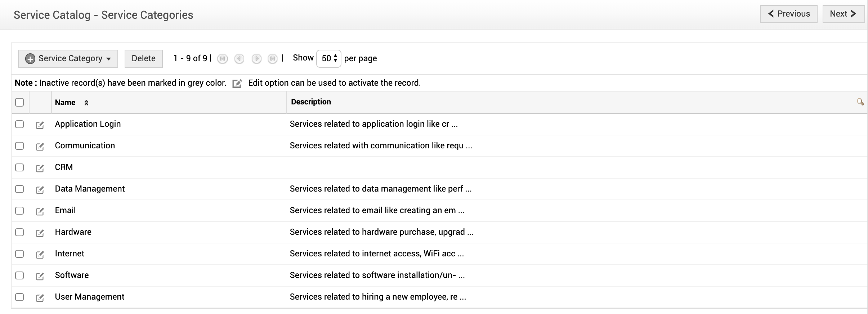Sort the table by Name column
868x314 pixels.
tap(65, 103)
